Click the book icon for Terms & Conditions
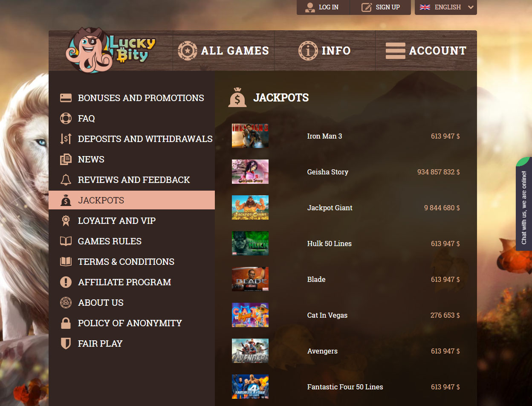Screen dimensions: 532x406 (66, 262)
